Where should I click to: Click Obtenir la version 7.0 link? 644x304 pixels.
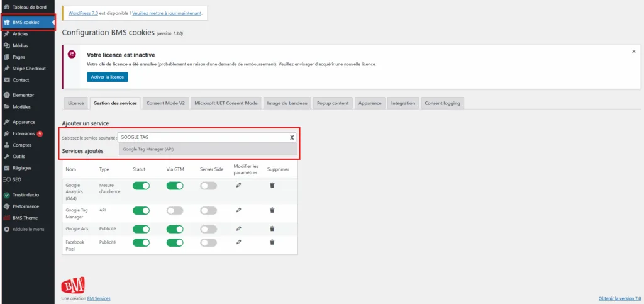(x=619, y=298)
